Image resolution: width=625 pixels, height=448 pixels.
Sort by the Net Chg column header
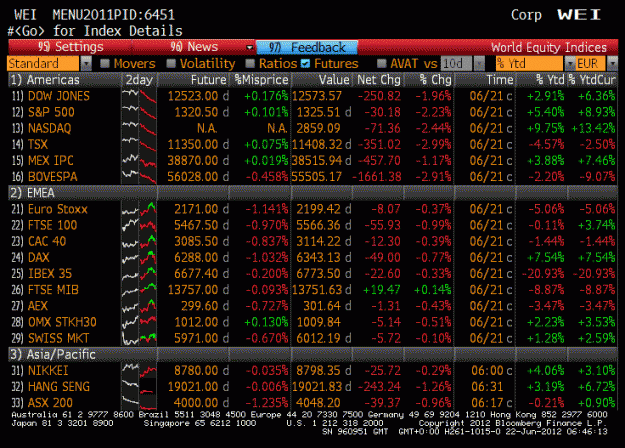click(x=379, y=80)
